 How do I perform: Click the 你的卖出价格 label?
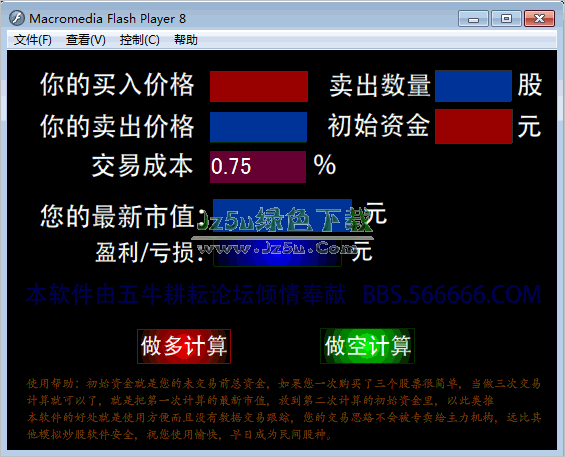click(117, 126)
